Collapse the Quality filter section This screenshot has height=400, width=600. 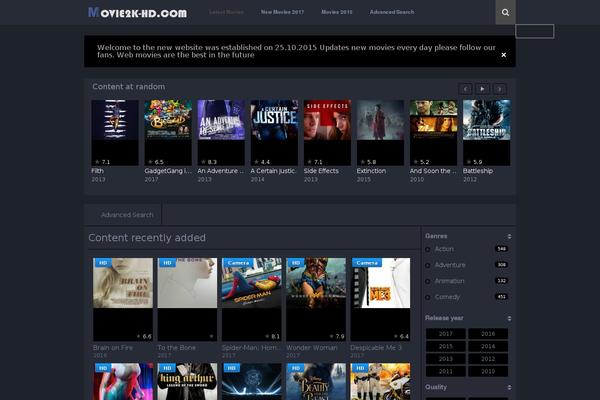[509, 388]
